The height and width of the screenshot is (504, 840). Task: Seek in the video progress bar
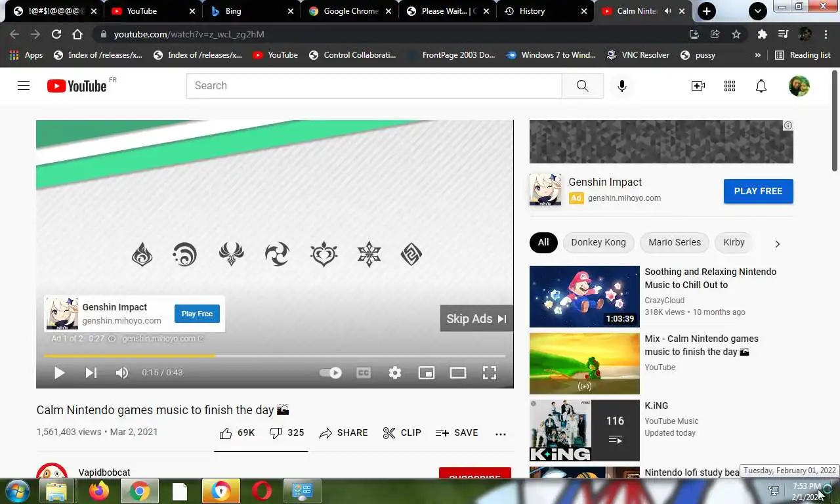274,356
